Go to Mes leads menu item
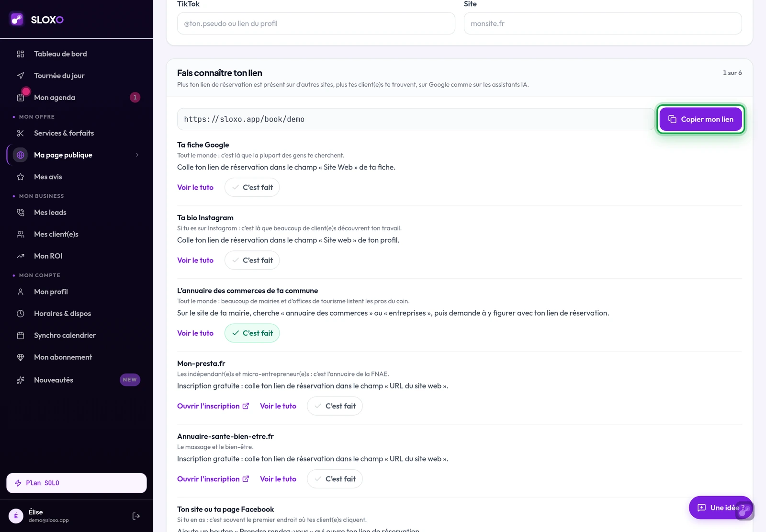This screenshot has height=532, width=766. click(x=77, y=213)
